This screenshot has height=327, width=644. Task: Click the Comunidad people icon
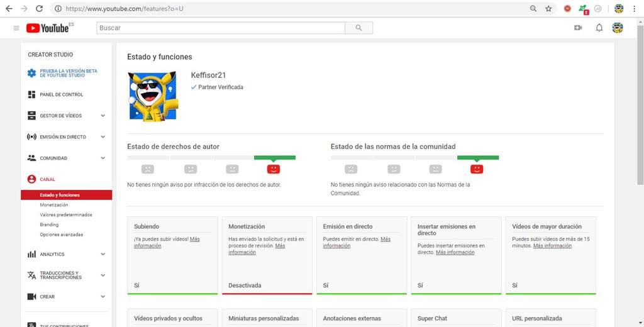[31, 158]
